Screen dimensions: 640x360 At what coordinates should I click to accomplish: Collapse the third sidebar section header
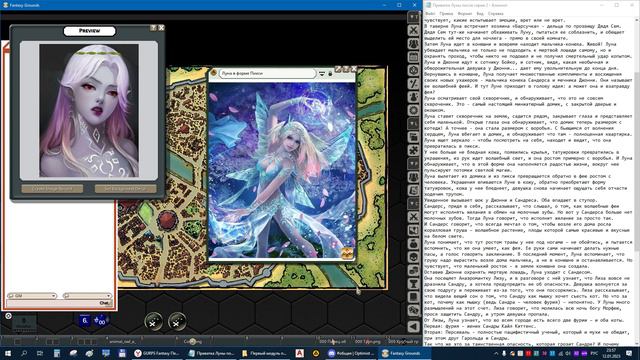pos(413,164)
